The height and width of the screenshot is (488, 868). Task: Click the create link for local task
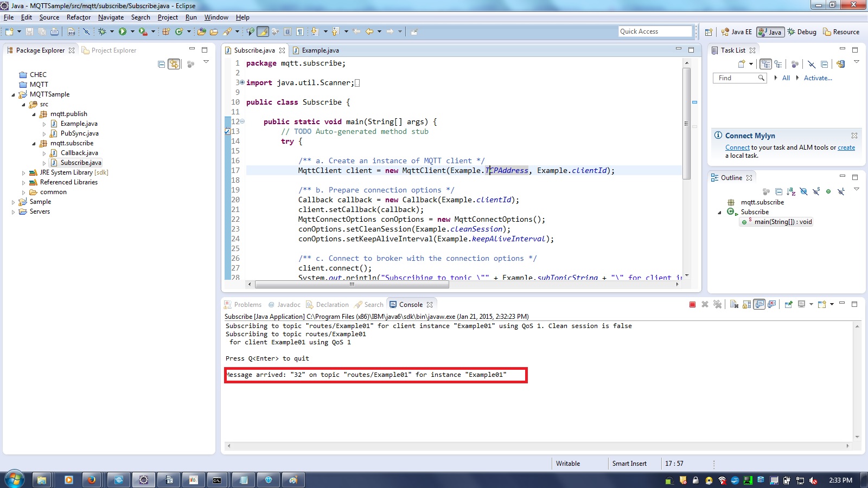click(x=846, y=147)
